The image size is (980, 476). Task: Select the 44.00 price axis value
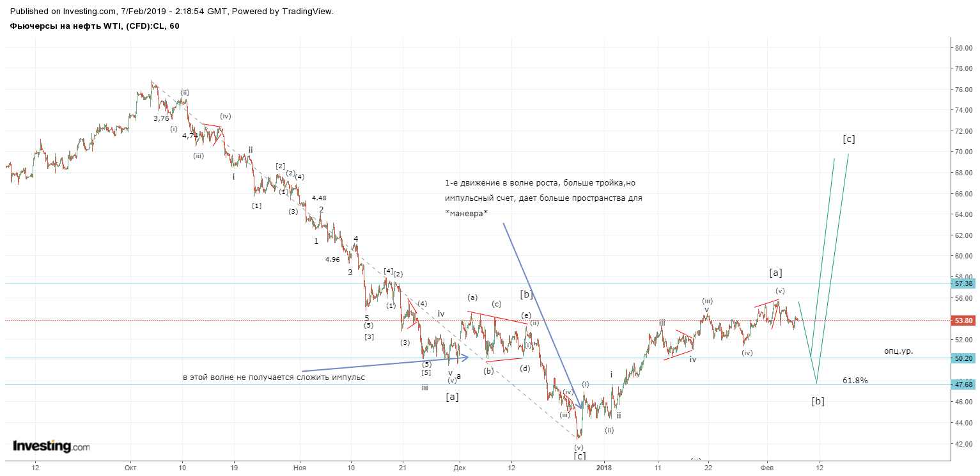(x=963, y=423)
